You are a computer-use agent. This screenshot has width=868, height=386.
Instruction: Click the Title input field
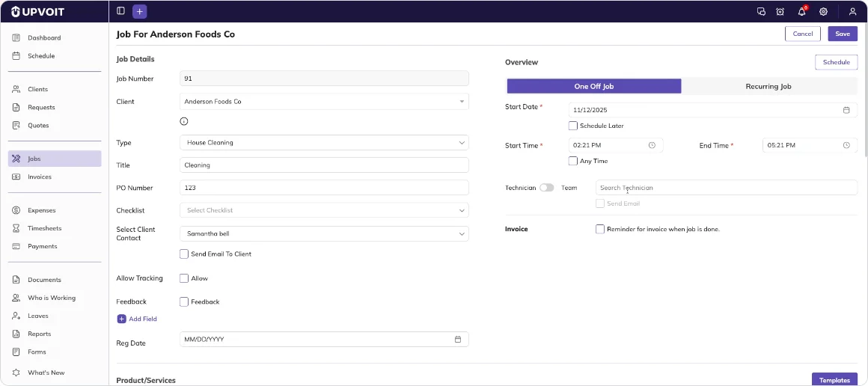324,165
